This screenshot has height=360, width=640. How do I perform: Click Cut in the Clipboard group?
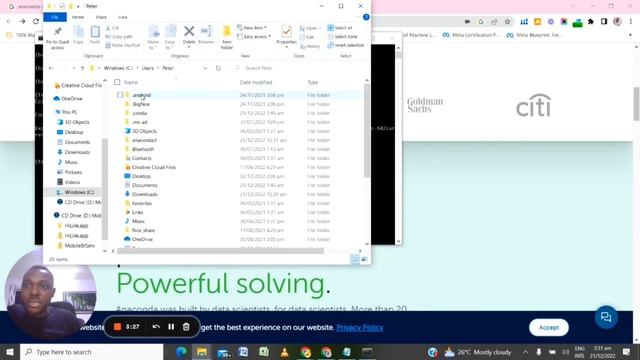coord(112,28)
